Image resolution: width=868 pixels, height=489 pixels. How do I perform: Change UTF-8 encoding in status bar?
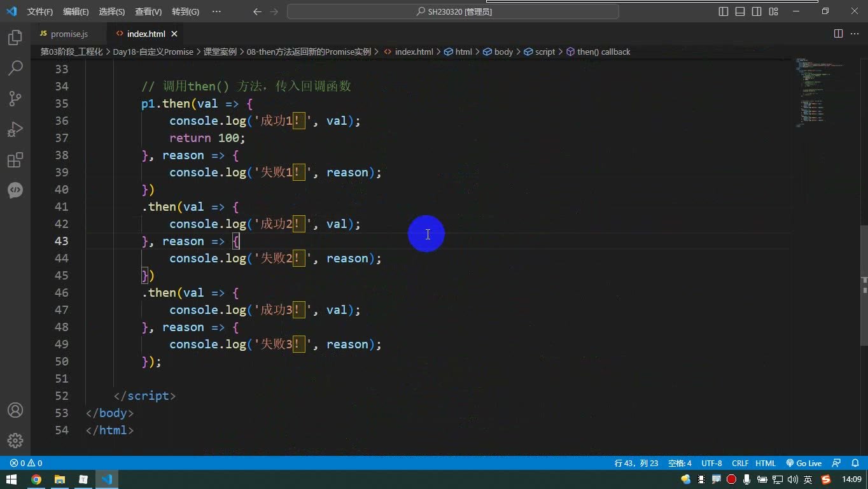pyautogui.click(x=711, y=463)
